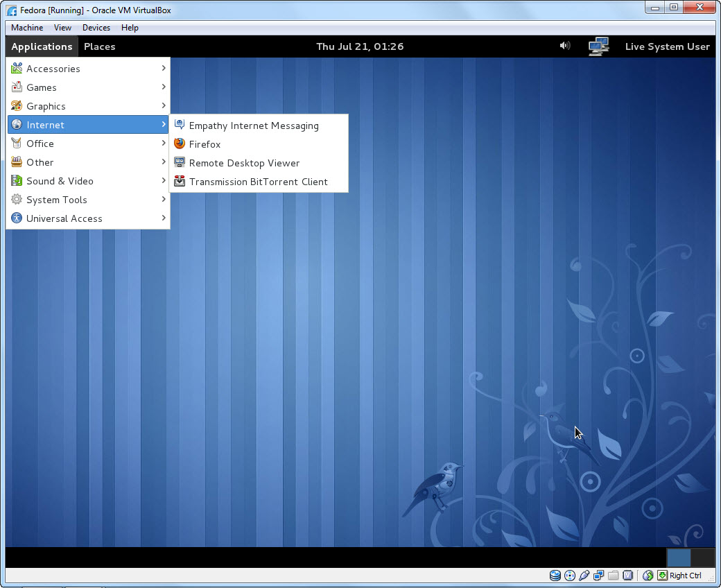
Task: Select the Games category label
Action: (x=42, y=87)
